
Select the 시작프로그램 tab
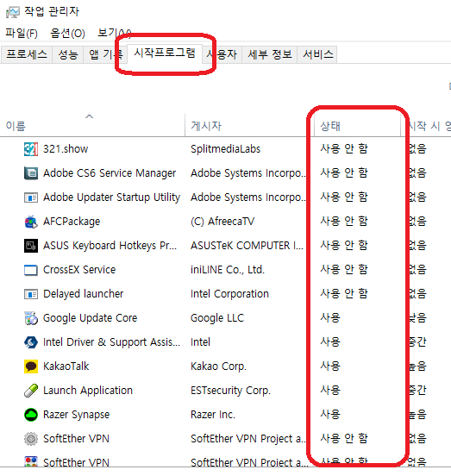pos(165,53)
